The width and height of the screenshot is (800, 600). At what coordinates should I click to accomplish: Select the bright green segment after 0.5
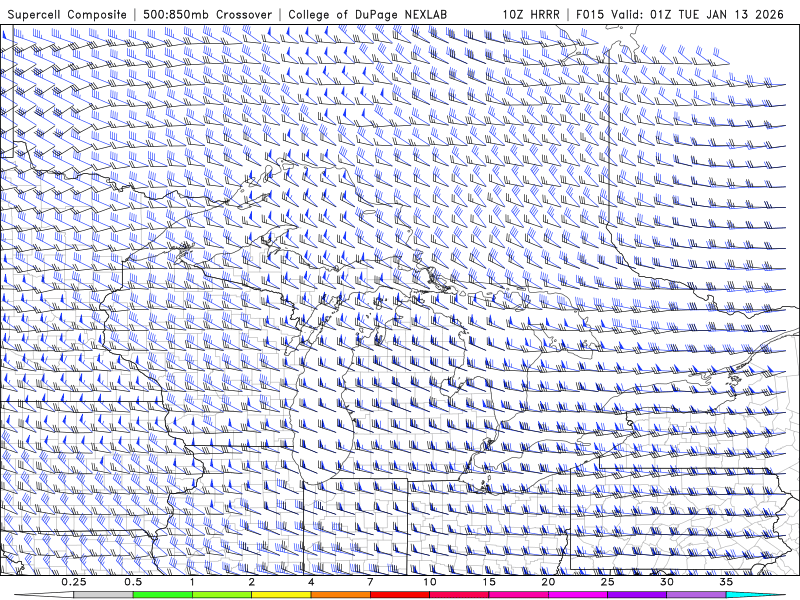pos(162,595)
